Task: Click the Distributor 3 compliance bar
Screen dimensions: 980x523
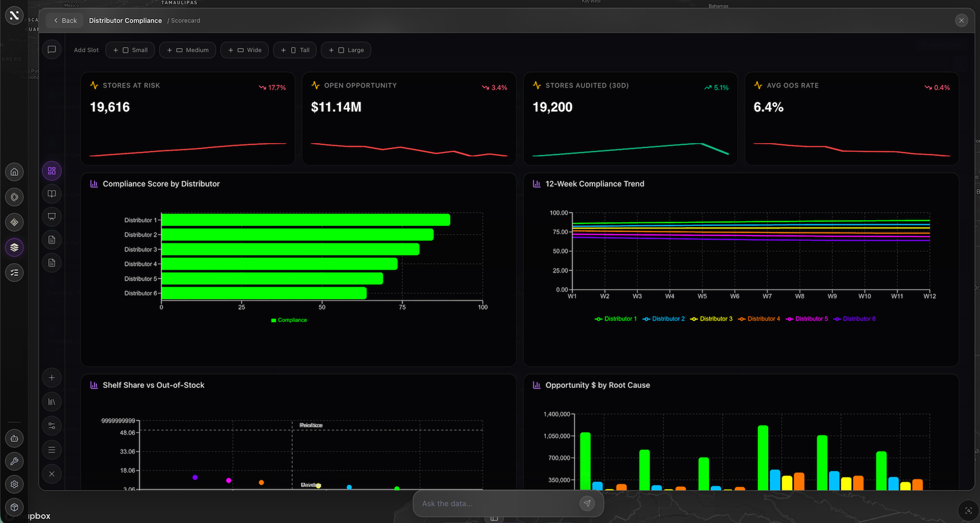Action: (x=291, y=249)
